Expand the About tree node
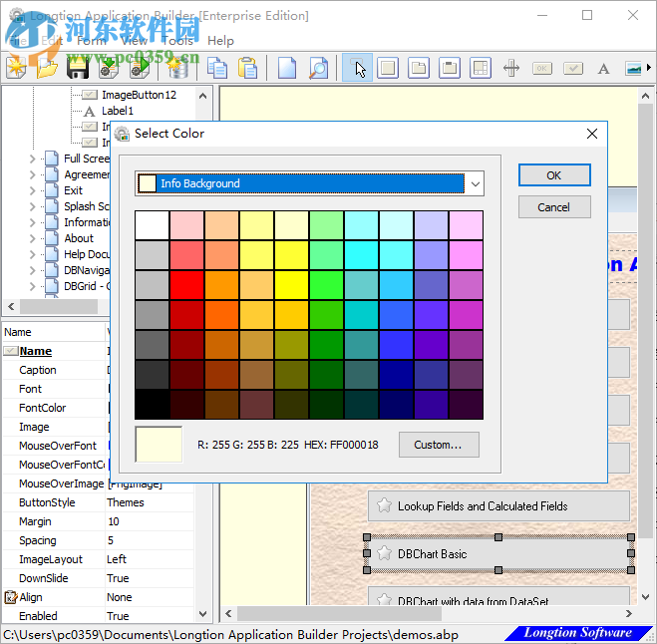Image resolution: width=657 pixels, height=644 pixels. coord(33,238)
